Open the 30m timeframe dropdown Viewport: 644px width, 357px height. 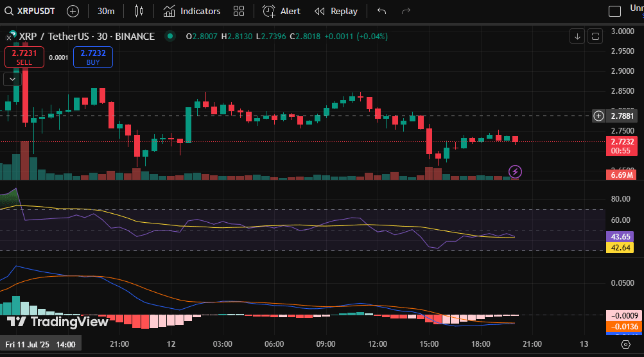point(106,11)
